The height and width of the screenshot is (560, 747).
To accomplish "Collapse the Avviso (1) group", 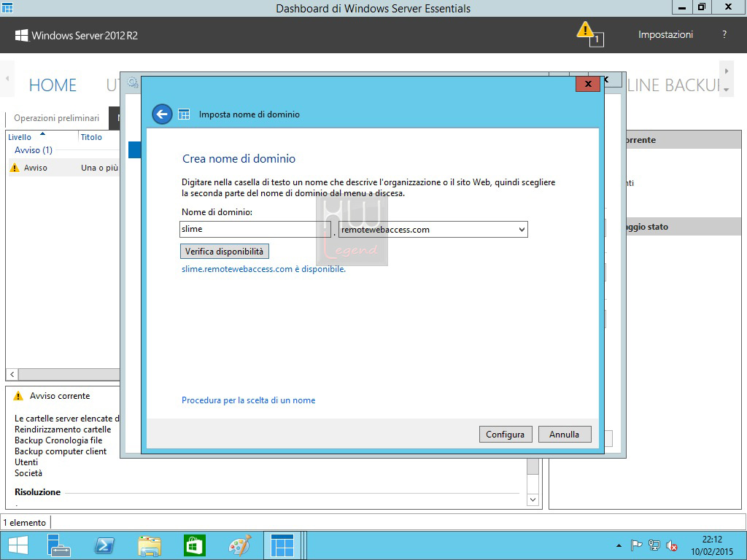I will pos(34,150).
